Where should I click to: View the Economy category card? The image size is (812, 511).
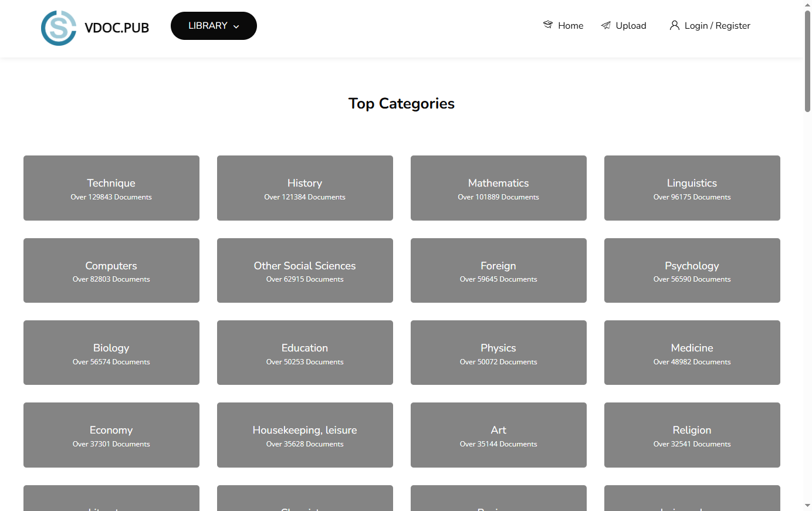pos(111,435)
